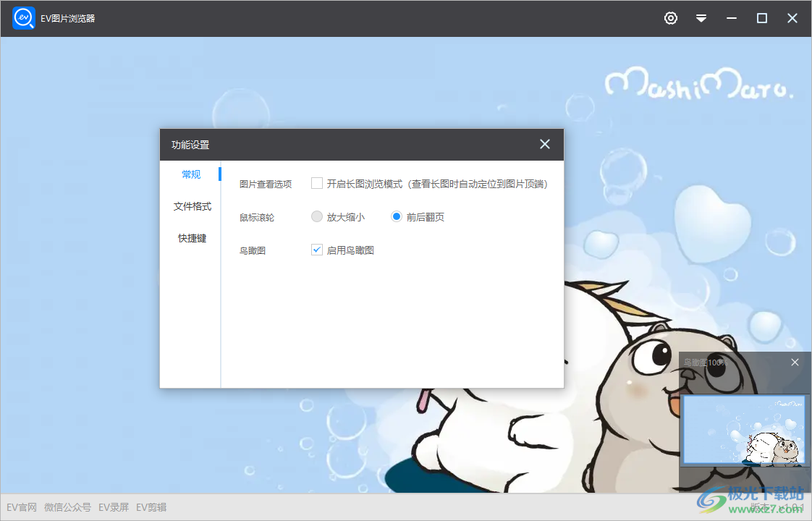Switch to the 文件格式 tab
812x521 pixels.
coord(192,206)
